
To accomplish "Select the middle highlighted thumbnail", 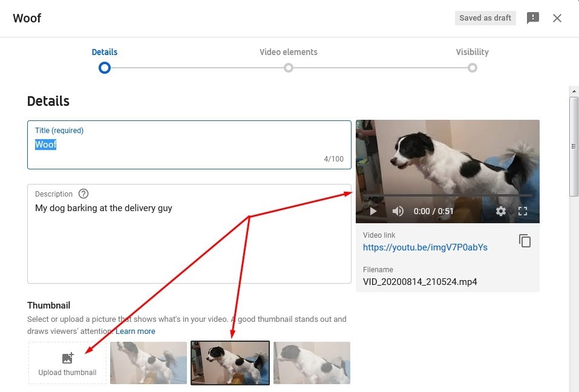I will (230, 363).
